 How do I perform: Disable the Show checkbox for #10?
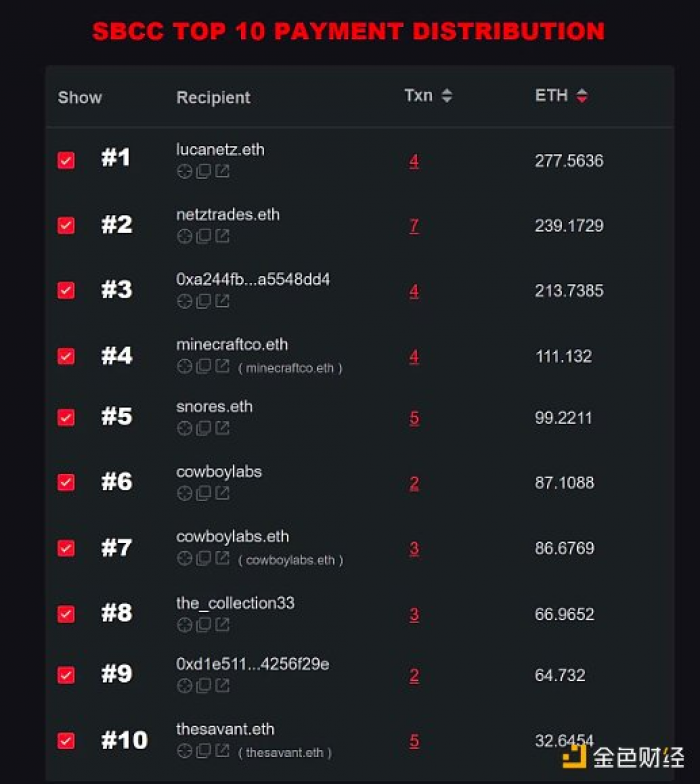(66, 740)
